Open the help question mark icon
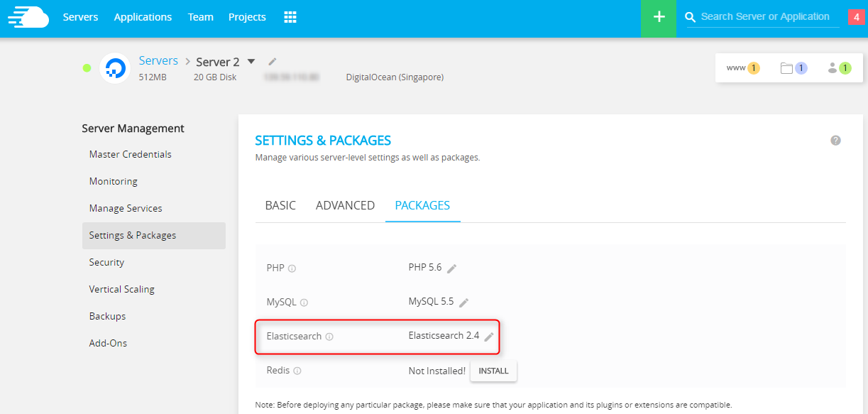 click(835, 141)
